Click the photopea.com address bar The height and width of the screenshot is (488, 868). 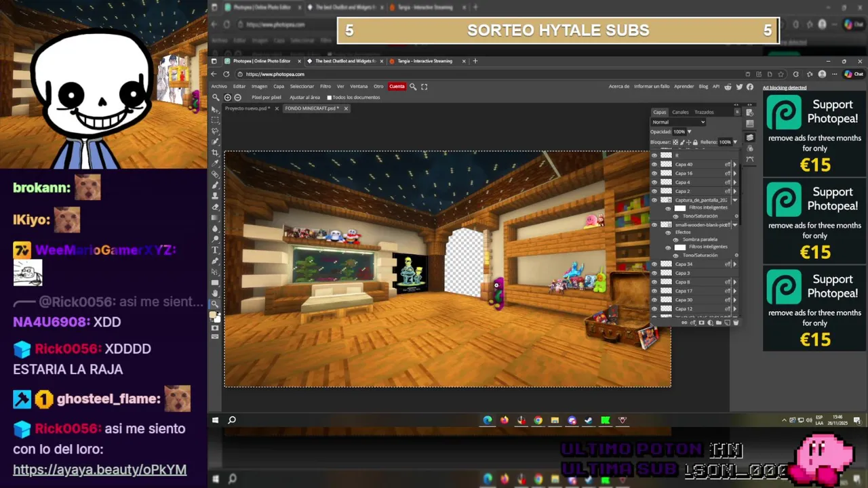pyautogui.click(x=492, y=74)
